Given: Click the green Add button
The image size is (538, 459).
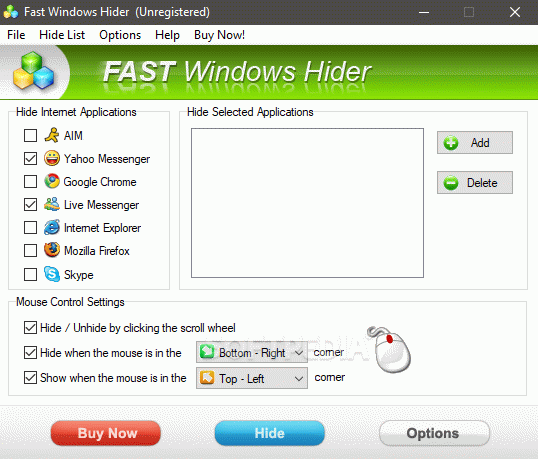Looking at the screenshot, I should [x=475, y=142].
